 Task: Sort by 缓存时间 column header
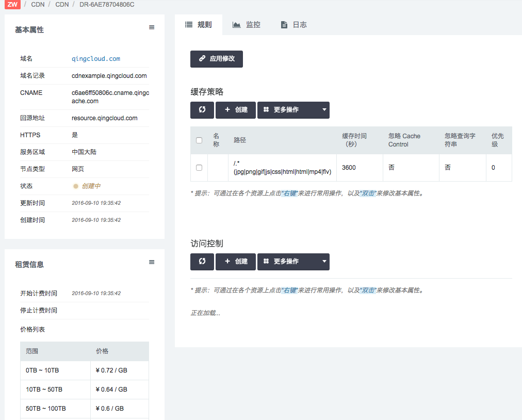coord(354,140)
